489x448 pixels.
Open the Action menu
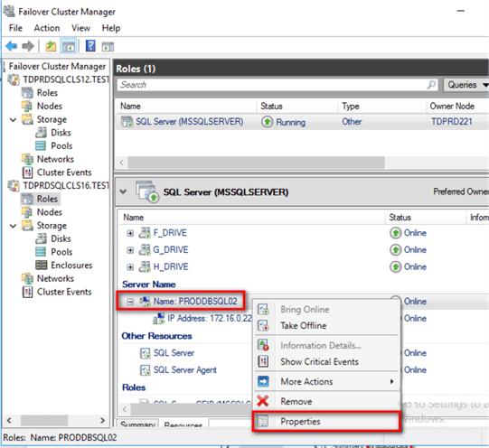point(47,28)
